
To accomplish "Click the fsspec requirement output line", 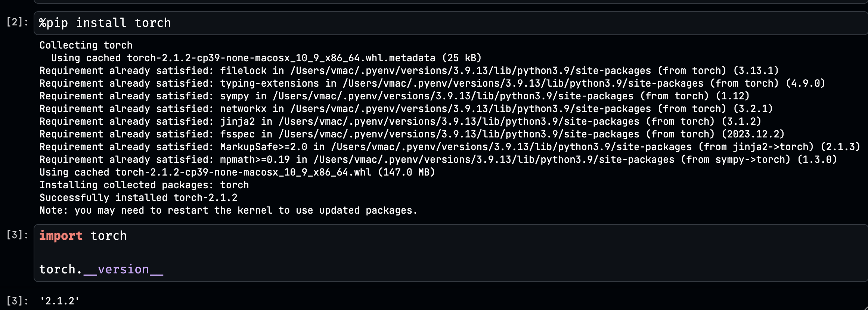I will tap(412, 134).
